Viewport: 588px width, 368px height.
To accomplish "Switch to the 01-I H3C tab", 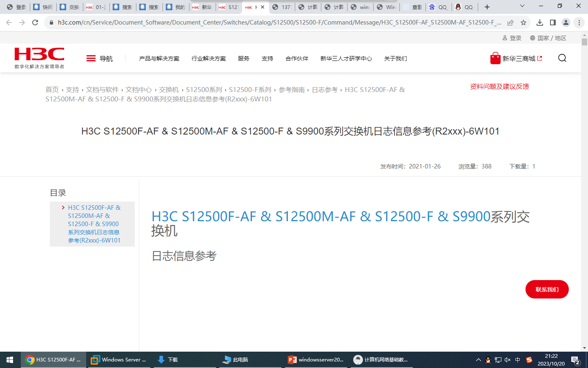I will pyautogui.click(x=96, y=7).
